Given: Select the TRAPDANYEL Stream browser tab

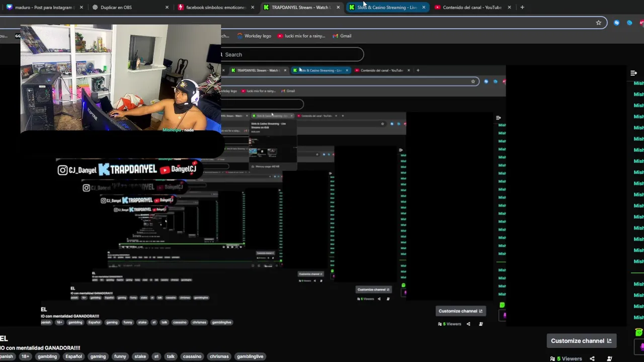Looking at the screenshot, I should [x=301, y=8].
